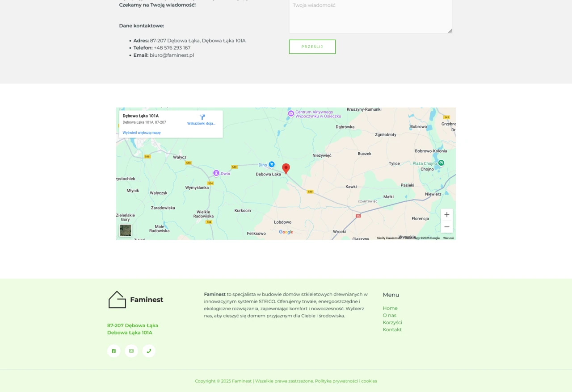Viewport: 572px width, 392px height.
Task: Open Polityka prywatności i cookies link
Action: coord(346,381)
